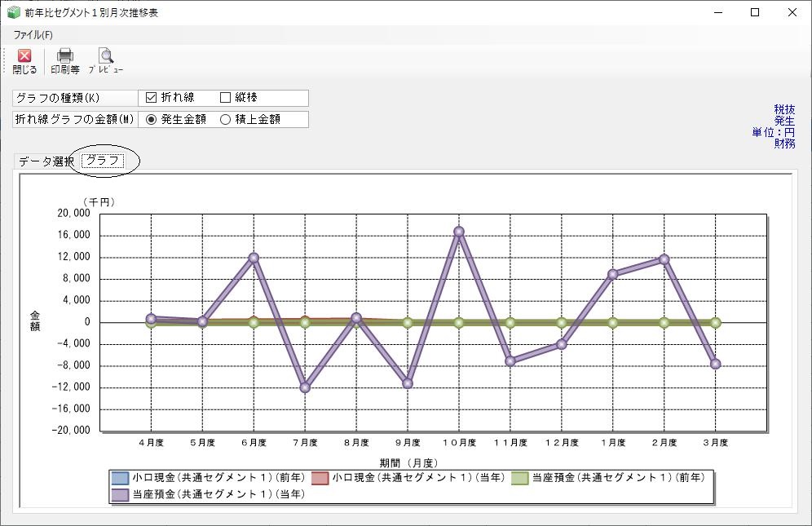Open the 印刷等 printer icon
The image size is (812, 526).
[x=64, y=55]
